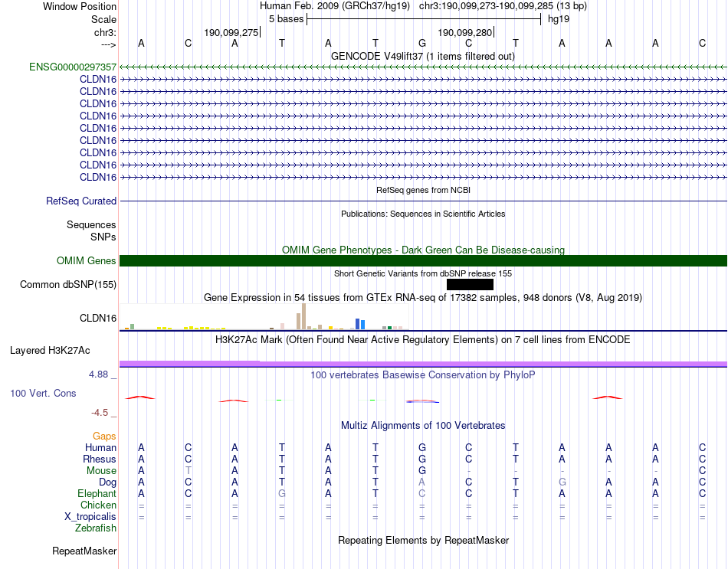Click the G base in the Dog row

pos(562,482)
